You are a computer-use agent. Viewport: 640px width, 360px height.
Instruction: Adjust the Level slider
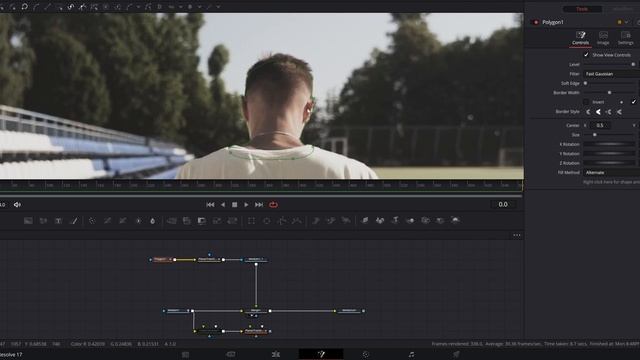[609, 64]
